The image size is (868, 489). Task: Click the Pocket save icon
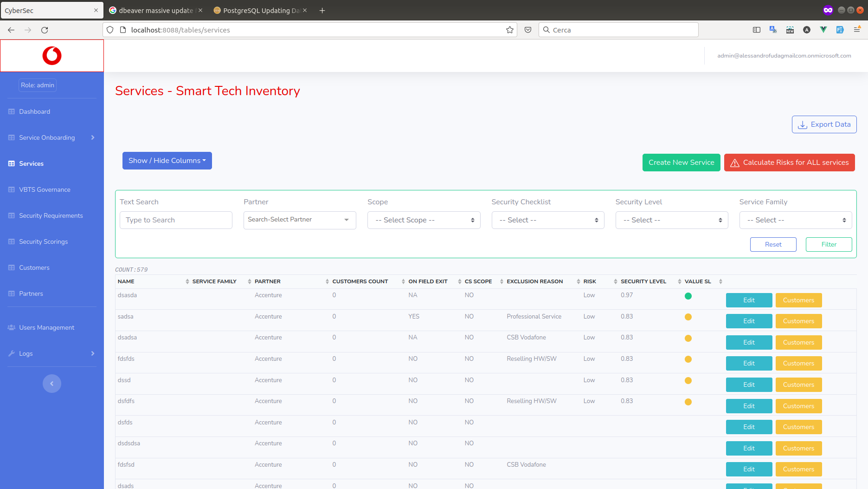[x=528, y=30]
